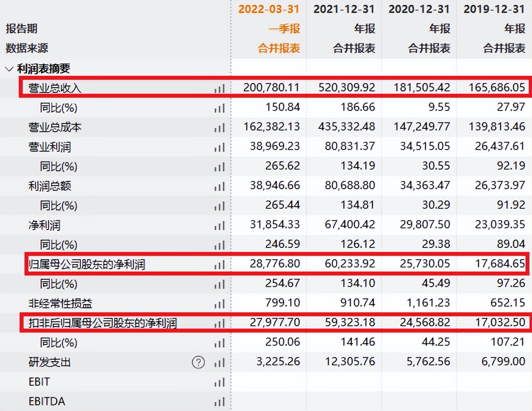Click R&D expense value 12,305.76
The width and height of the screenshot is (532, 411).
point(350,361)
